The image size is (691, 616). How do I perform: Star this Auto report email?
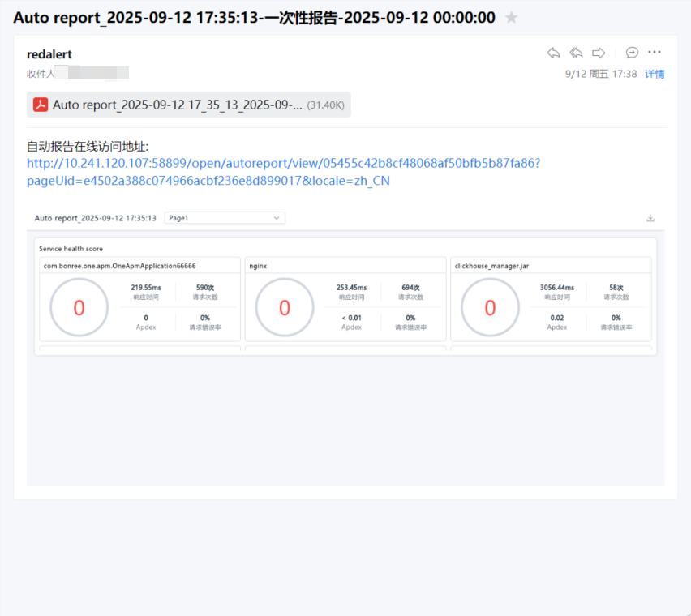click(x=511, y=18)
